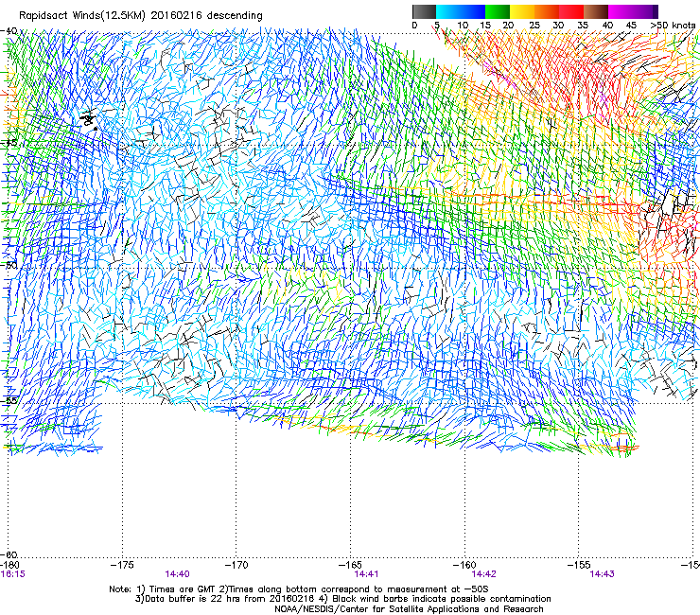700x615 pixels.
Task: Click the '-180' longitude axis label
Action: [x=9, y=566]
